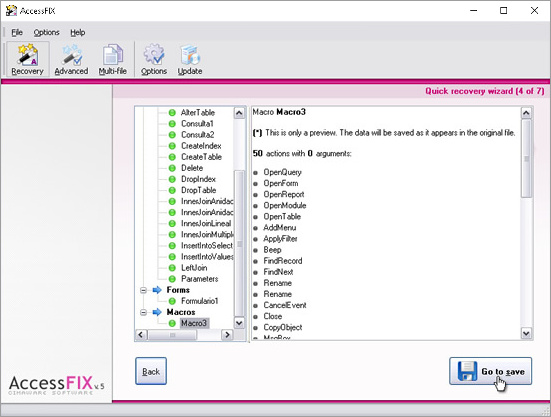Click the preview pane vertical scrollbar thumb
The image size is (551, 417).
click(x=526, y=159)
